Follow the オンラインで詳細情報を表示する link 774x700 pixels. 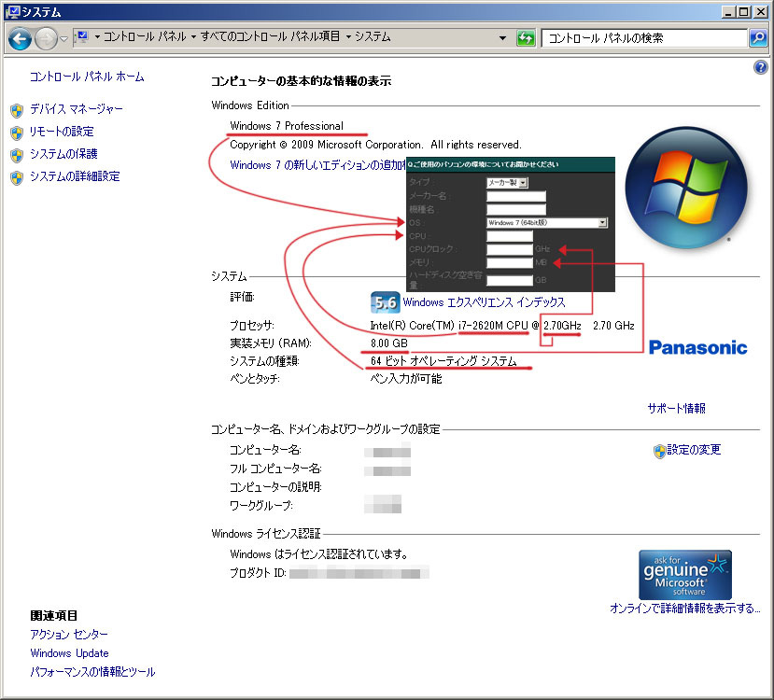(x=685, y=609)
